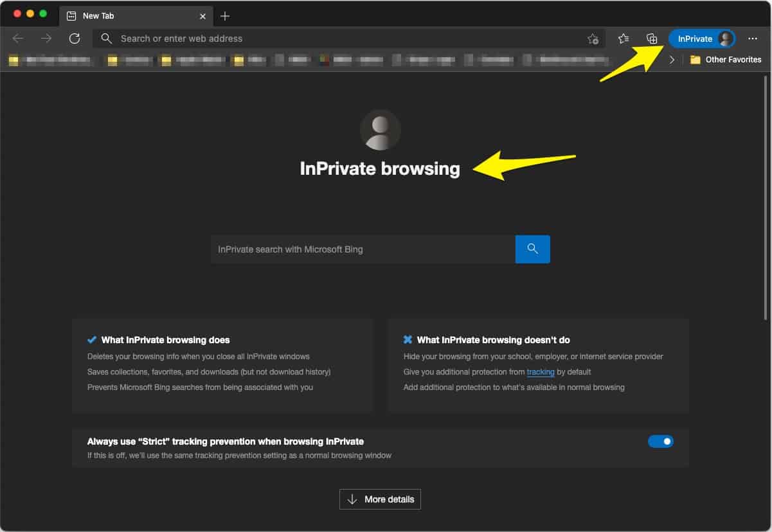Click 'Add additional protection' line
Screen dimensions: 772x532
(514, 387)
